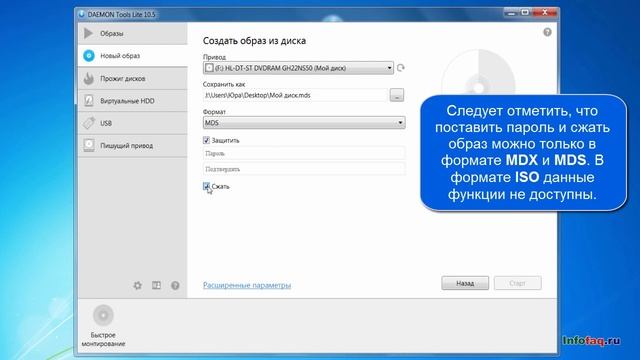
Task: Select the Новый образ sidebar item
Action: coord(133,56)
